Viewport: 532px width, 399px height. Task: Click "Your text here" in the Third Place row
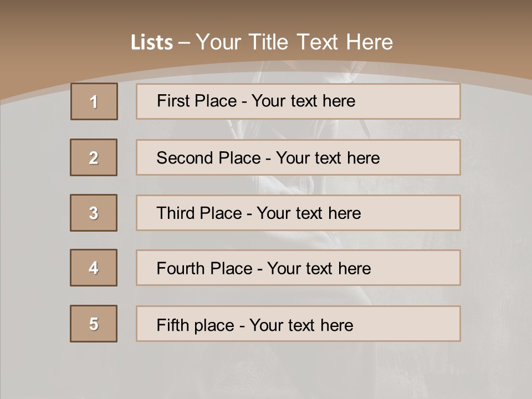tap(309, 213)
